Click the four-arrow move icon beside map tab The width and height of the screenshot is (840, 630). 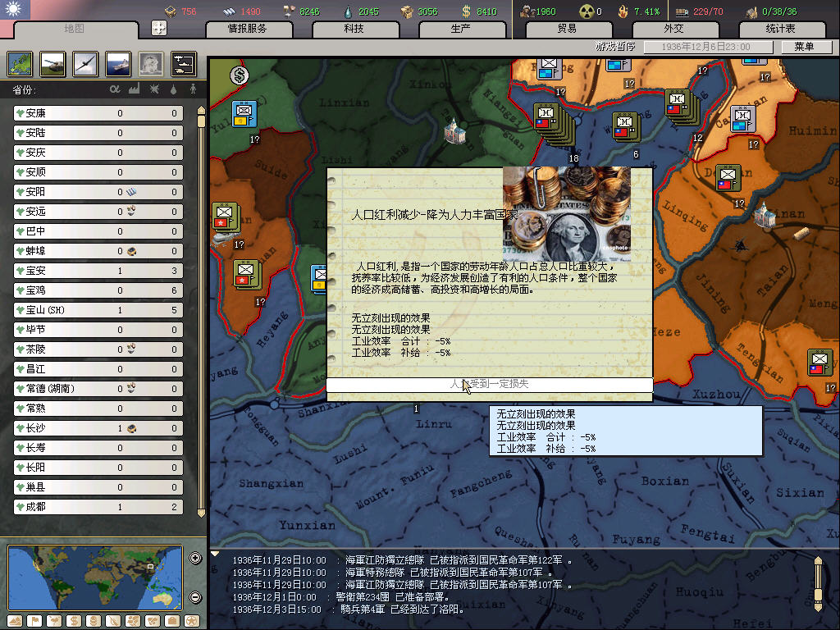(159, 28)
